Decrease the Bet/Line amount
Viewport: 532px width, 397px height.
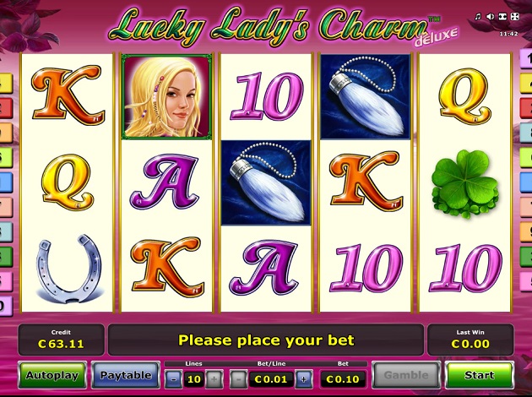coord(238,379)
